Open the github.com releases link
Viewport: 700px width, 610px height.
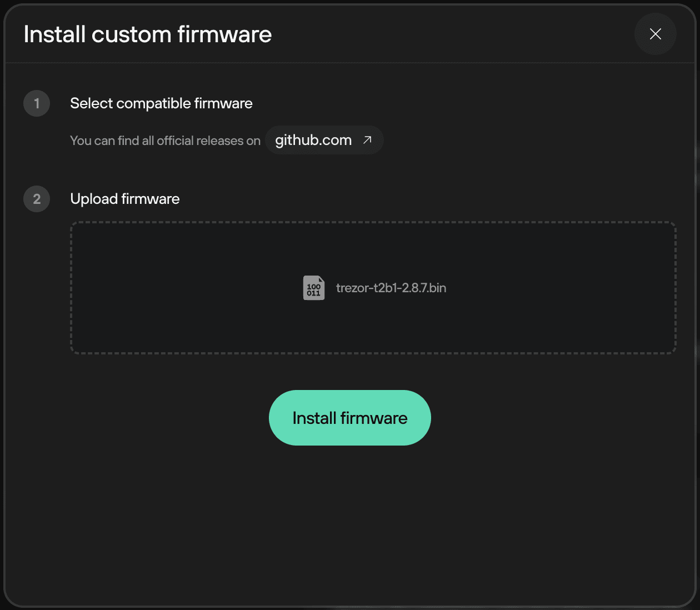coord(324,140)
